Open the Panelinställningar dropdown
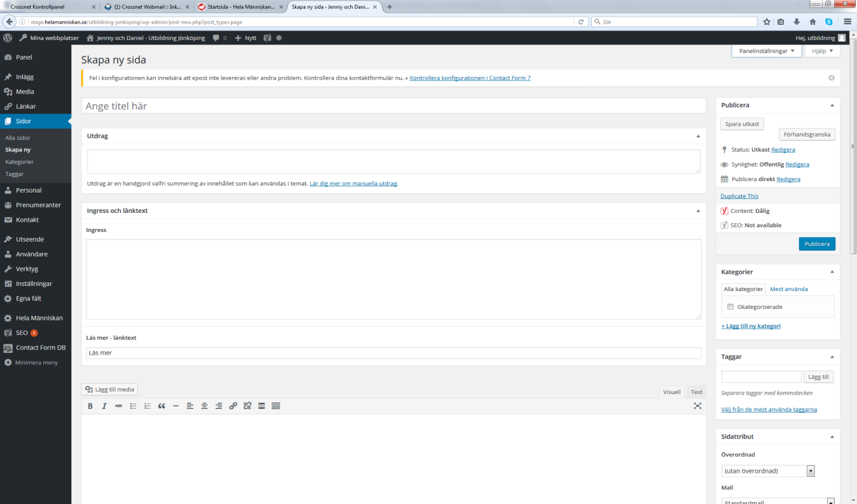Image resolution: width=857 pixels, height=504 pixels. [766, 51]
